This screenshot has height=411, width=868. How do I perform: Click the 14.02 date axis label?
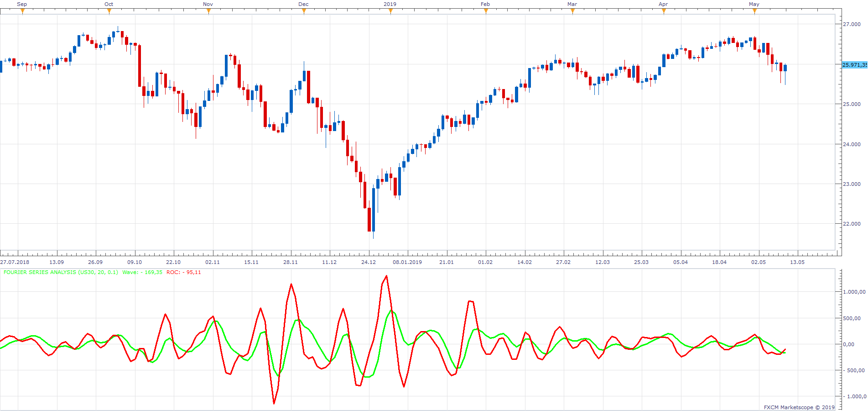[525, 262]
